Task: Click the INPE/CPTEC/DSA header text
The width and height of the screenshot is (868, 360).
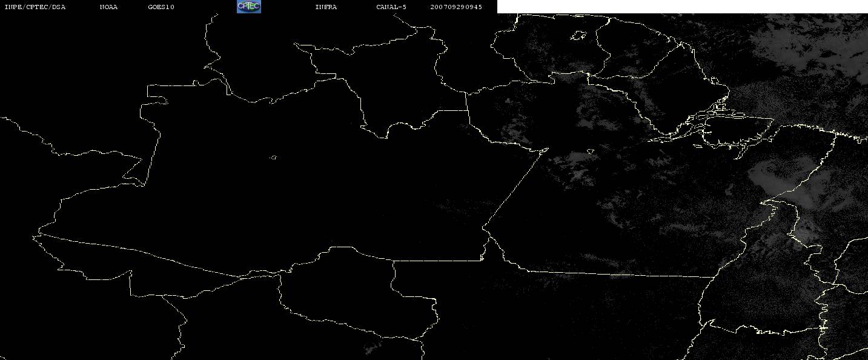Action: point(35,7)
